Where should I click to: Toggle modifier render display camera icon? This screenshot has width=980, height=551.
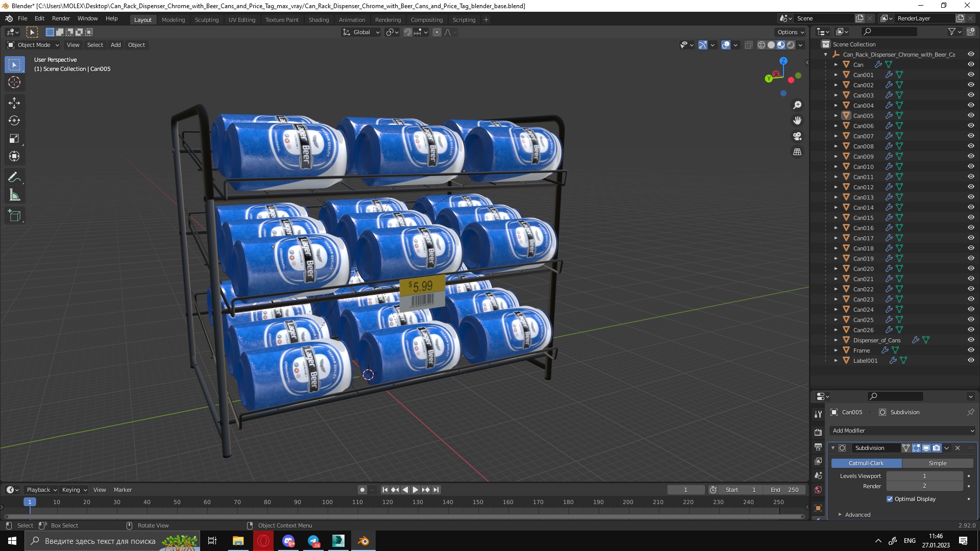click(936, 448)
